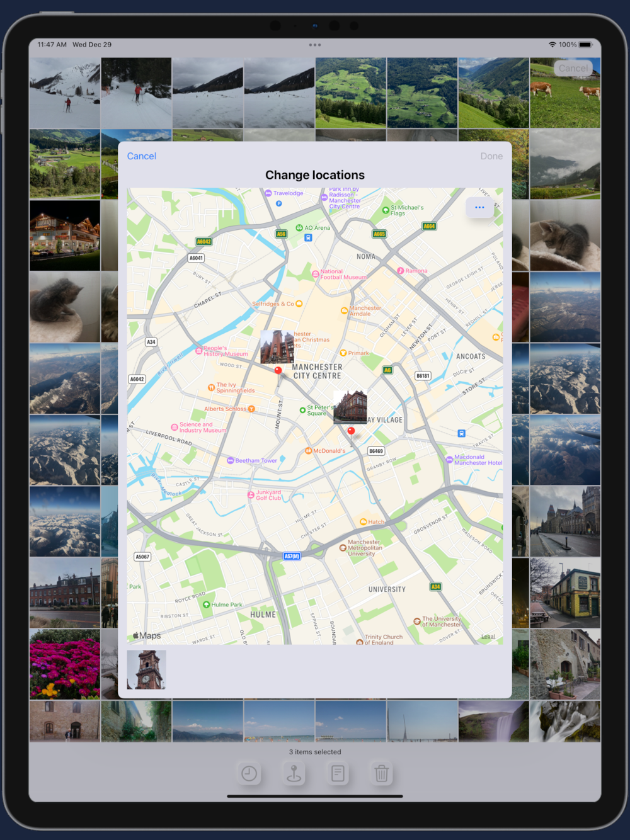Screen dimensions: 630x840
Task: Tap the Alberts Schloss marker
Action: click(251, 409)
